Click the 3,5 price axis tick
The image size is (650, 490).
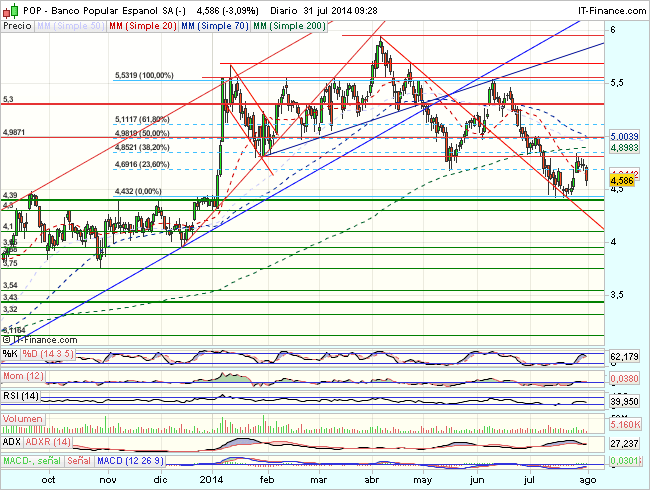[x=617, y=295]
